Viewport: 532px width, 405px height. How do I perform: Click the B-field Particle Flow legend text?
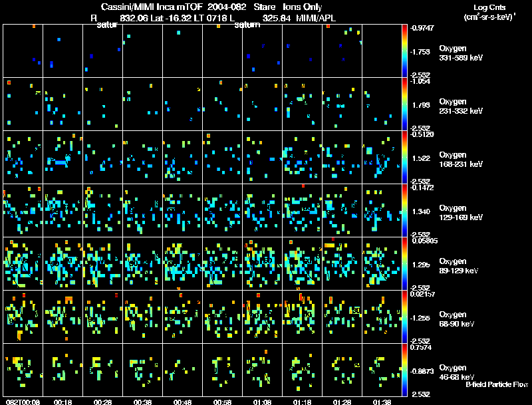pyautogui.click(x=496, y=384)
